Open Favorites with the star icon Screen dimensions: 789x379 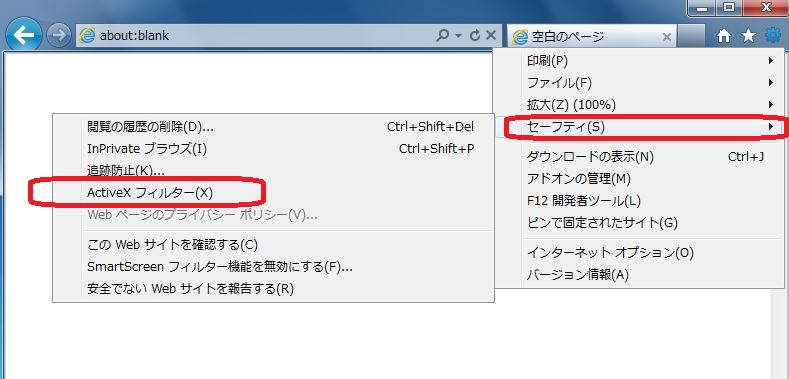(749, 35)
